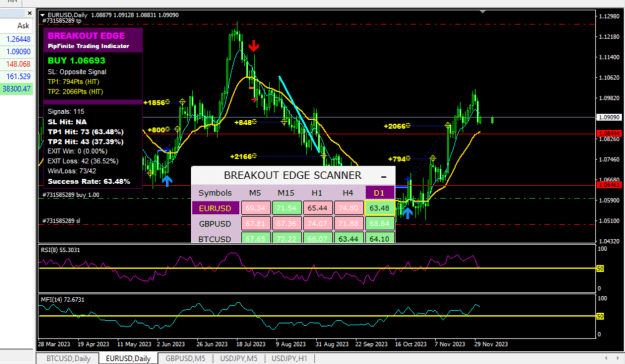
Task: Open EURUSD M5 cell showing 69.34
Action: pyautogui.click(x=255, y=208)
